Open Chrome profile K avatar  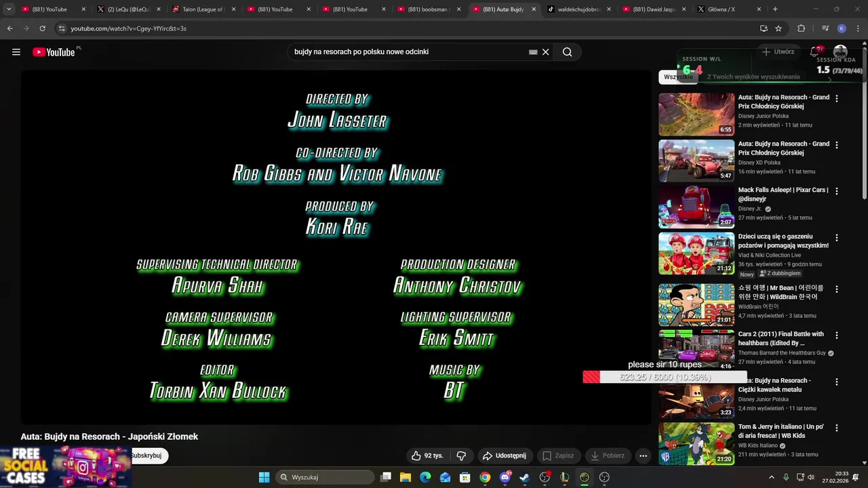coord(842,28)
